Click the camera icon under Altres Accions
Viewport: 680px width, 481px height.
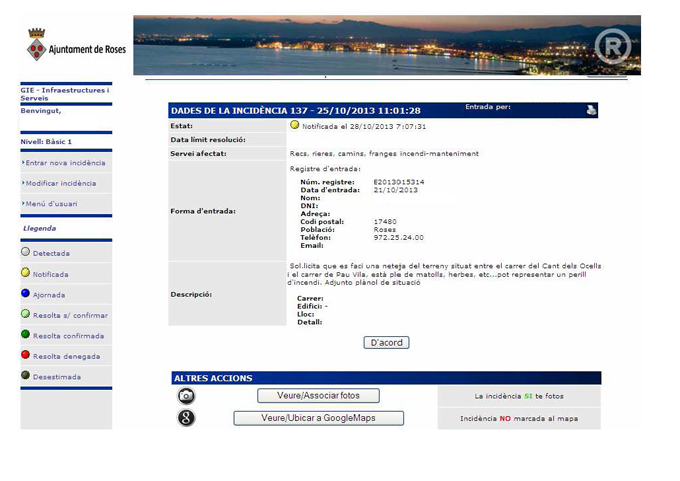[x=186, y=396]
